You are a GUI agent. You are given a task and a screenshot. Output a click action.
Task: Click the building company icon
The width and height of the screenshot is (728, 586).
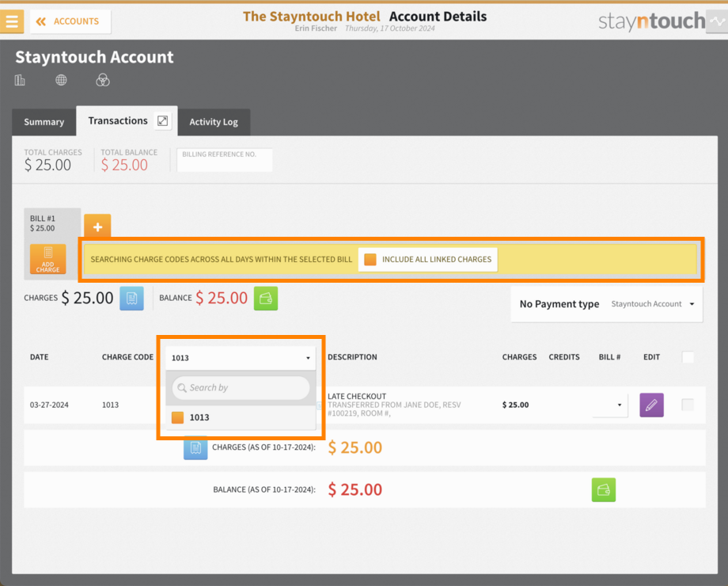click(x=20, y=81)
